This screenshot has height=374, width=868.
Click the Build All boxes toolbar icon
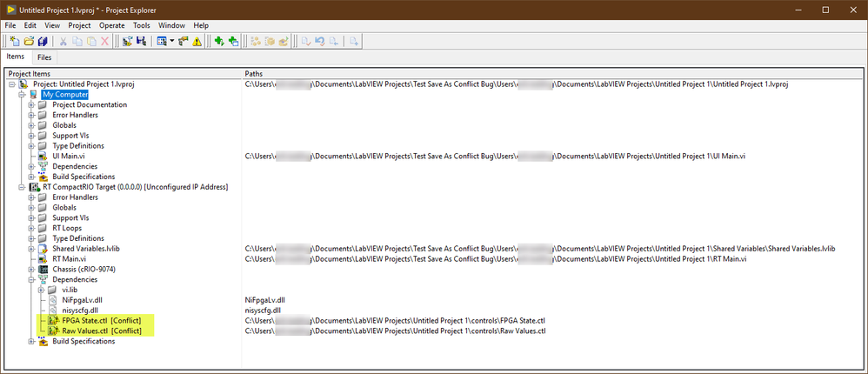click(256, 41)
